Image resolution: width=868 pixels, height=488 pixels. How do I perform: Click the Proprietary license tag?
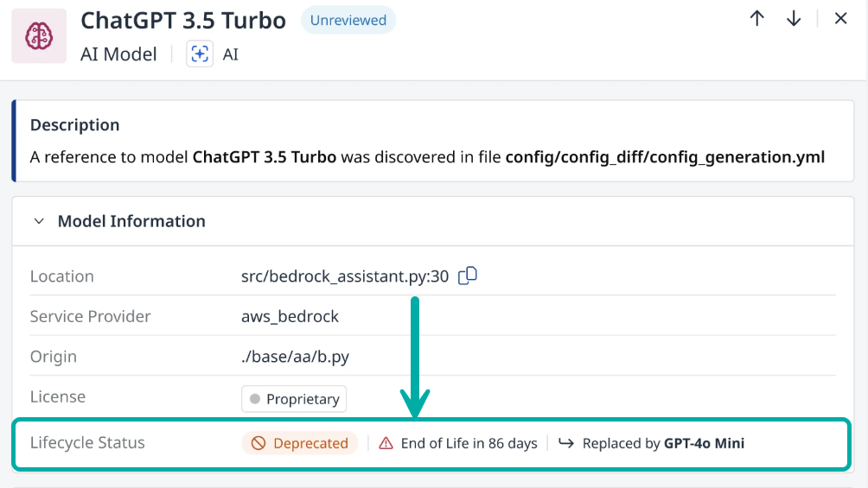294,399
